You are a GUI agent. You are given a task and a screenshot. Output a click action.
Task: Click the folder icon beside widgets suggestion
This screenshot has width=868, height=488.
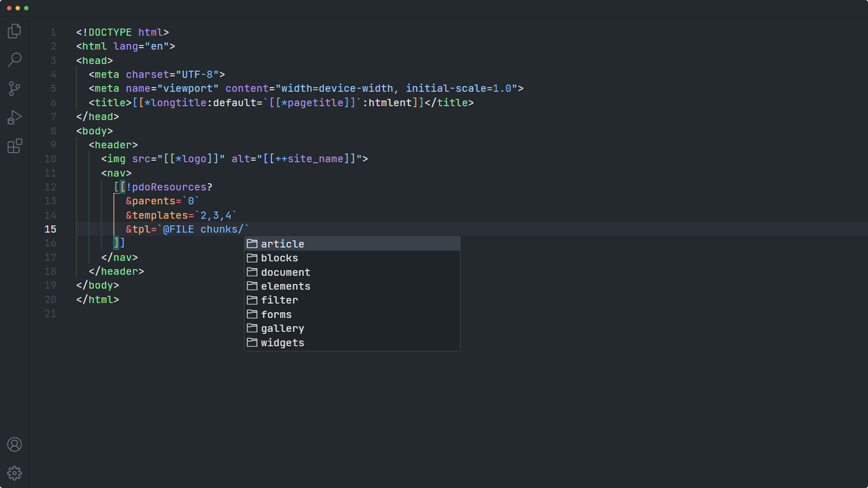pyautogui.click(x=252, y=342)
